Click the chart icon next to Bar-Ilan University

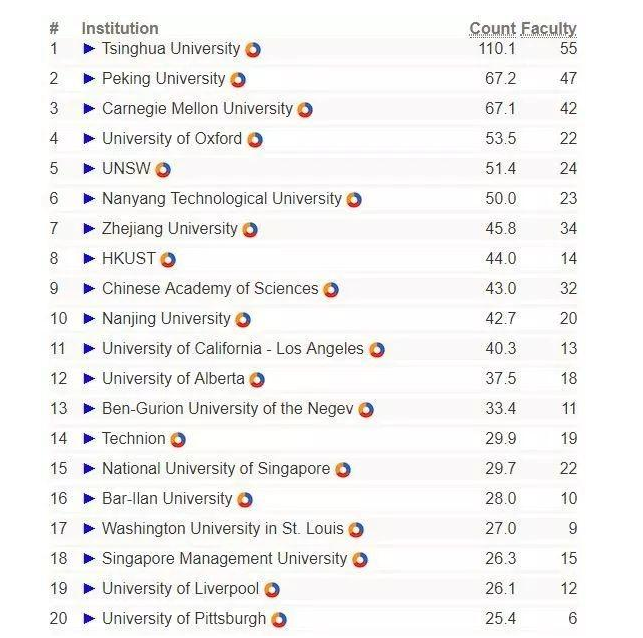point(245,500)
